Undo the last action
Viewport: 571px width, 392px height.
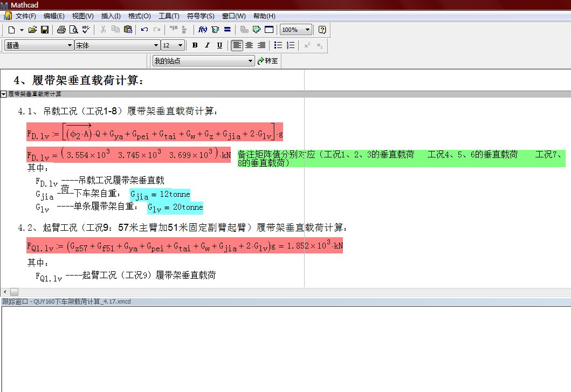(145, 30)
